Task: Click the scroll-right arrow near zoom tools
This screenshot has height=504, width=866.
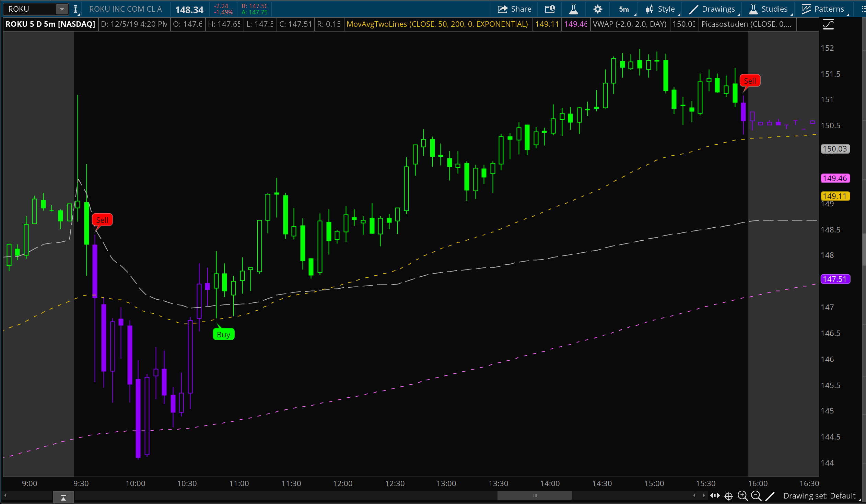Action: (x=703, y=496)
